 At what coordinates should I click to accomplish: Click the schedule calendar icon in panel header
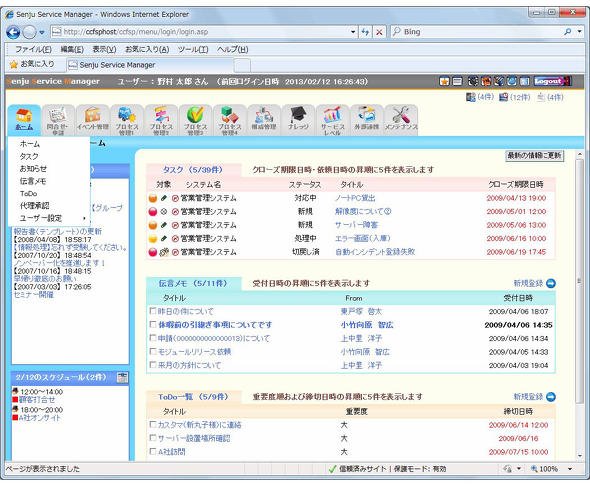122,377
